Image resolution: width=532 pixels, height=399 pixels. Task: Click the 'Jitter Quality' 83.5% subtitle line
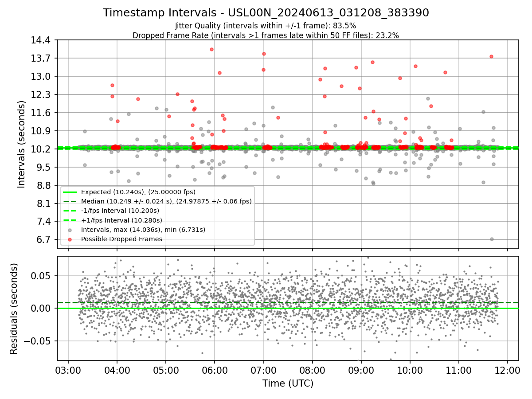266,26
